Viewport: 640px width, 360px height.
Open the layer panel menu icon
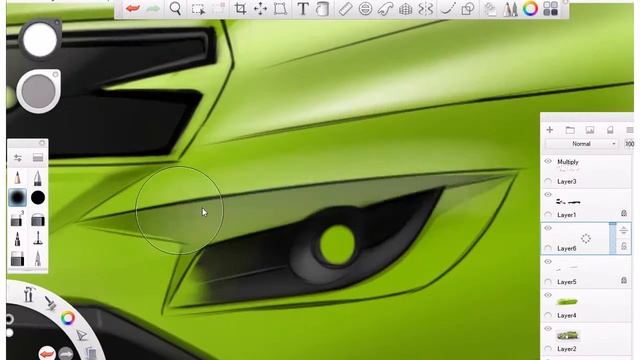tap(630, 130)
